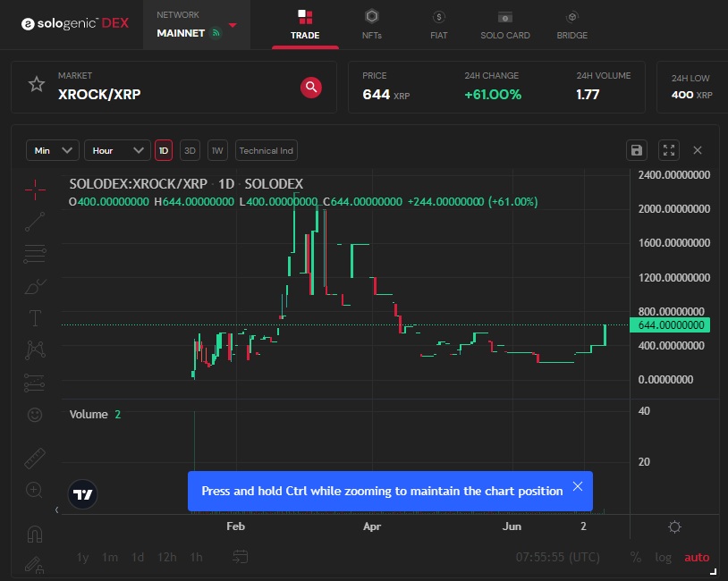Switch to the BRIDGE tab

[x=572, y=25]
